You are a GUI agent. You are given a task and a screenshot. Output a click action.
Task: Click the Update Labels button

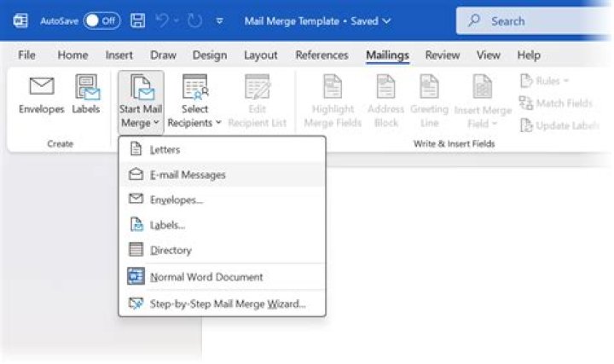[559, 125]
